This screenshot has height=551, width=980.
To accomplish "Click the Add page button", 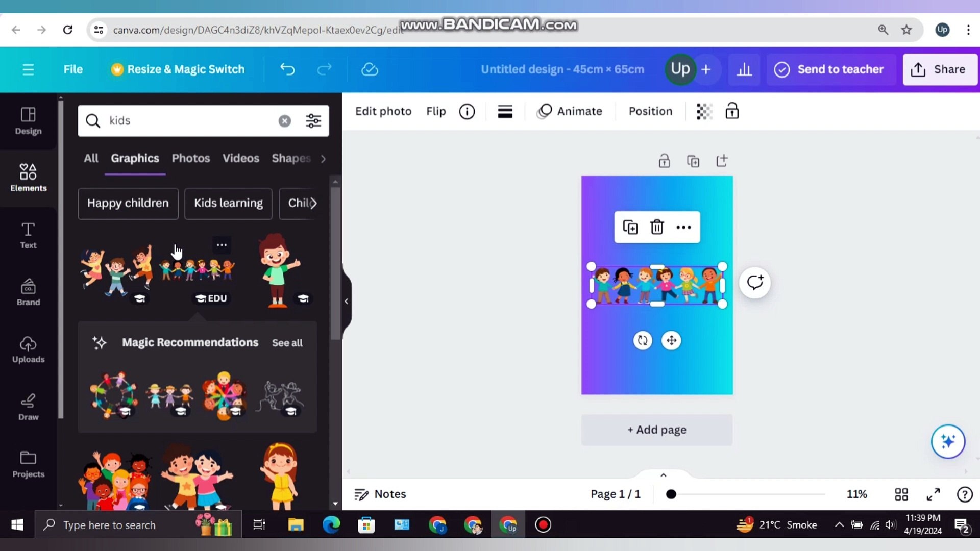I will click(656, 430).
